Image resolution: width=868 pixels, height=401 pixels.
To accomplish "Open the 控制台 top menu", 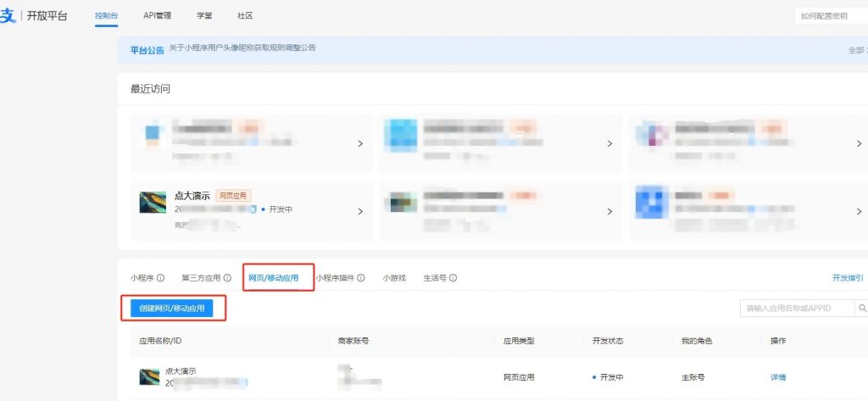I will 106,16.
